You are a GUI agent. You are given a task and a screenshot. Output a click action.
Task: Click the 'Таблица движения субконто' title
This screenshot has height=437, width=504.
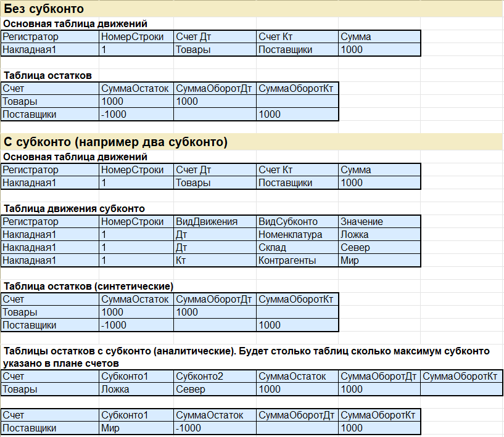click(74, 209)
